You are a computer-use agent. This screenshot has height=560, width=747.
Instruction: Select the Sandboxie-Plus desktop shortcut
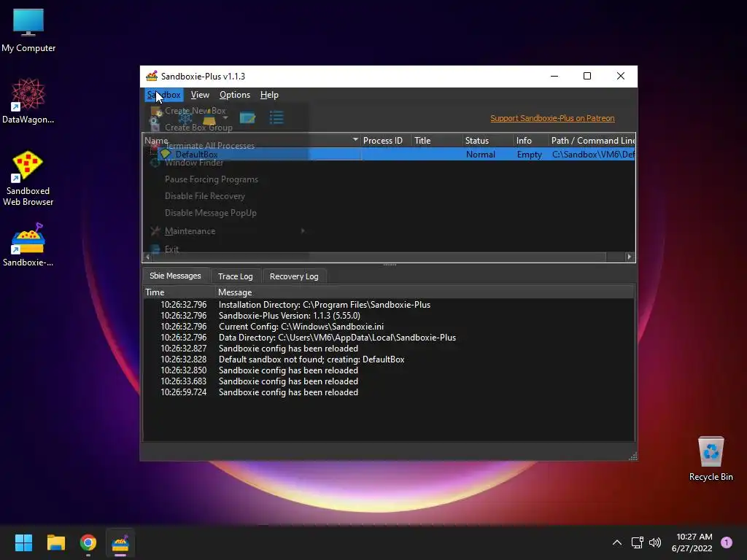pyautogui.click(x=28, y=245)
